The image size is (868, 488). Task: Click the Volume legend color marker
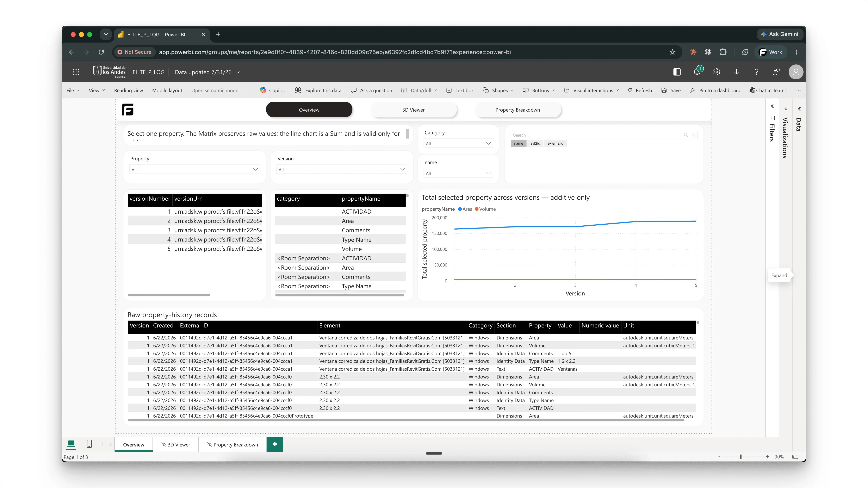click(476, 209)
